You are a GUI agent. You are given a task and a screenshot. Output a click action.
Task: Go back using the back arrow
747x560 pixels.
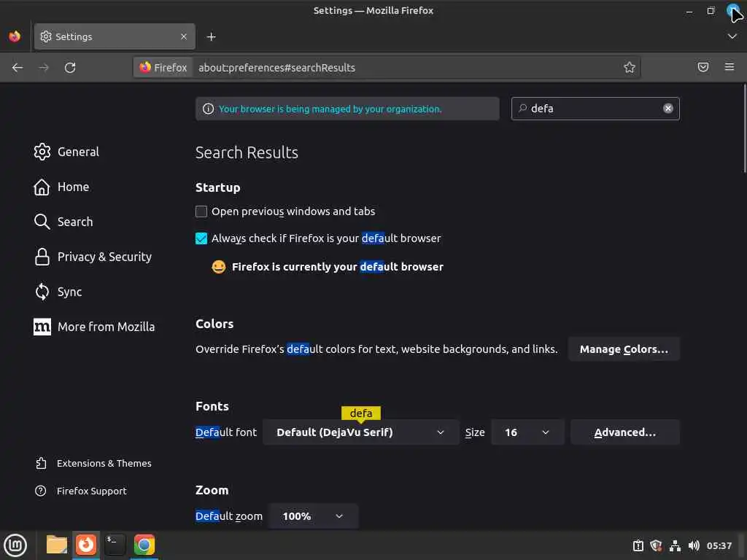(x=18, y=68)
